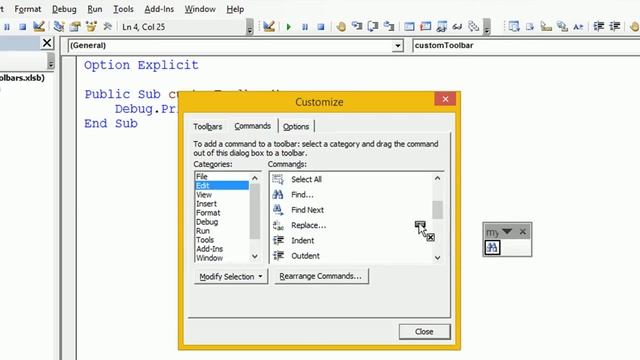Open Object Browser from the toolbar
640x360 pixels.
pos(91,27)
